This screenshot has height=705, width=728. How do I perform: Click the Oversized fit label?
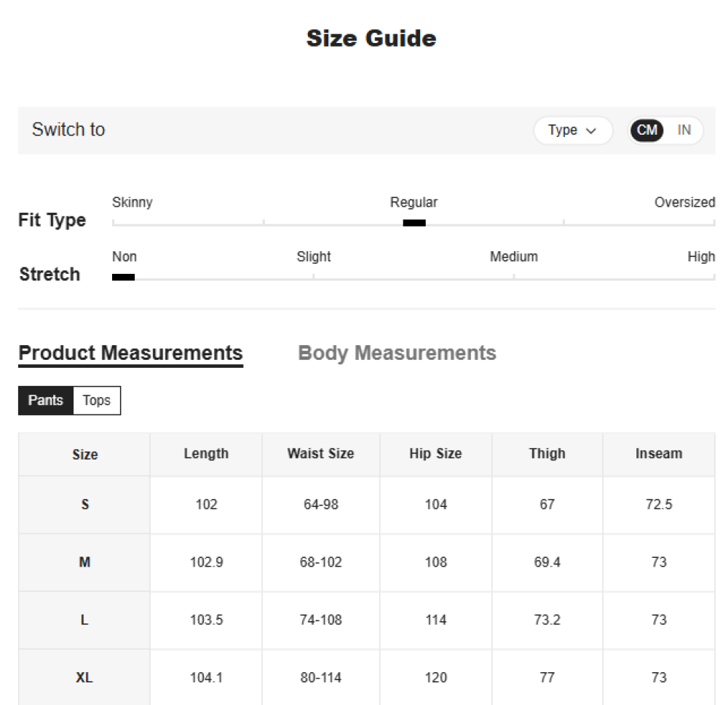[684, 202]
